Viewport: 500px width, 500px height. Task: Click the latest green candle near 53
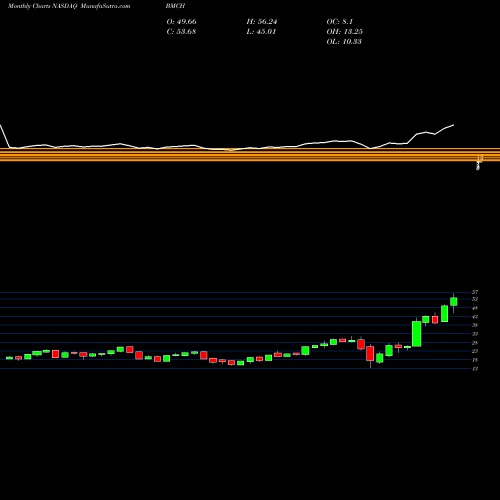coord(454,301)
